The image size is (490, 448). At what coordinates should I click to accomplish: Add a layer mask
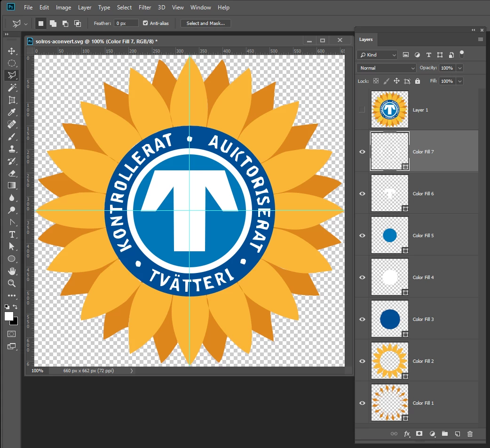[x=419, y=433]
